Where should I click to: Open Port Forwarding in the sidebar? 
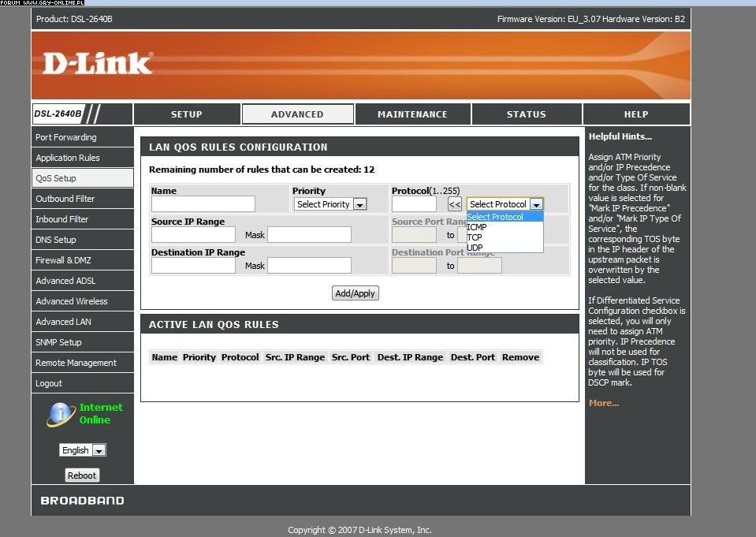point(83,137)
